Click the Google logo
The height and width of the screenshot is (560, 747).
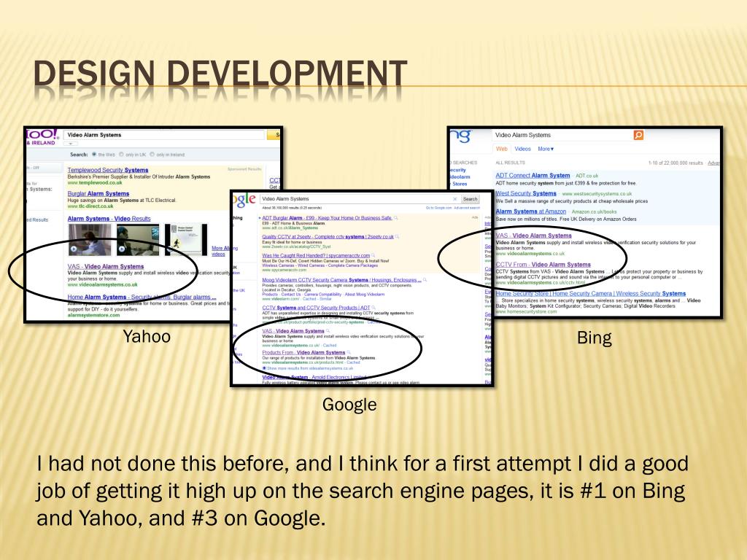[x=244, y=200]
